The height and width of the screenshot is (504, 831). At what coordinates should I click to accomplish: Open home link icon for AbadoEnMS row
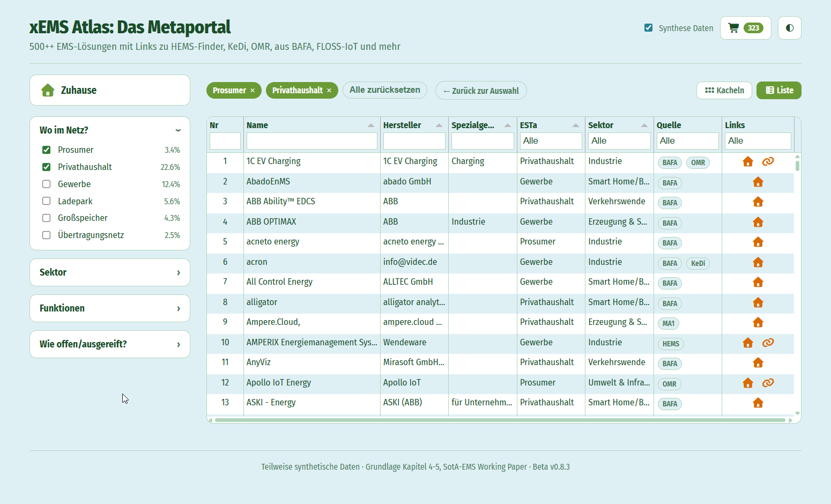click(x=758, y=182)
